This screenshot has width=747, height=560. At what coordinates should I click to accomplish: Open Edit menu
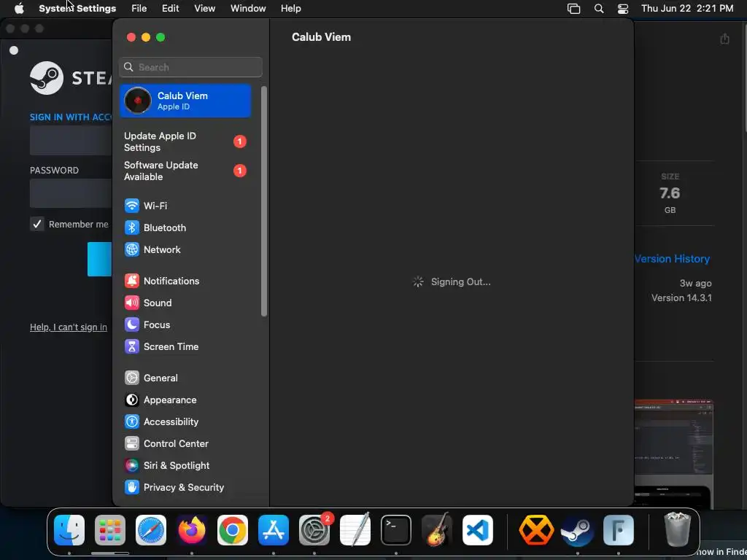click(x=170, y=9)
